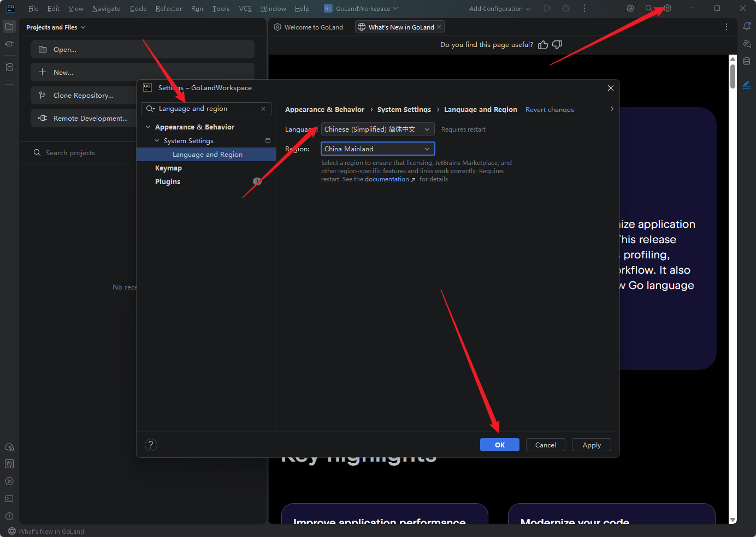Open the Services hexagon play icon
756x537 pixels.
(x=9, y=481)
